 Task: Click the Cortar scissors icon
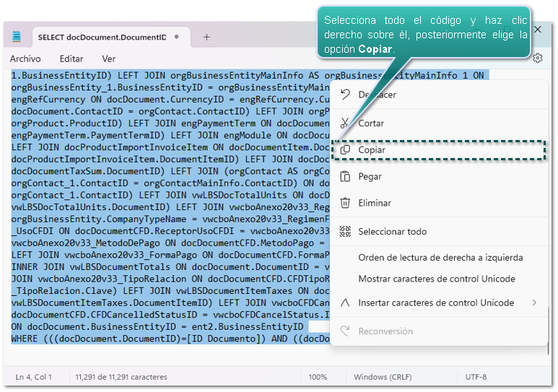(345, 123)
